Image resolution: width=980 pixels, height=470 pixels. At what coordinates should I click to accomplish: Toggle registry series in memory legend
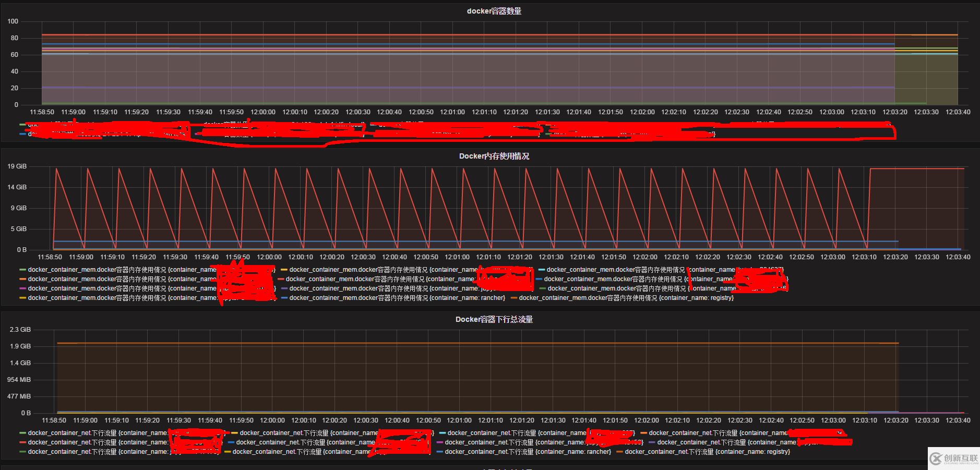pos(626,298)
